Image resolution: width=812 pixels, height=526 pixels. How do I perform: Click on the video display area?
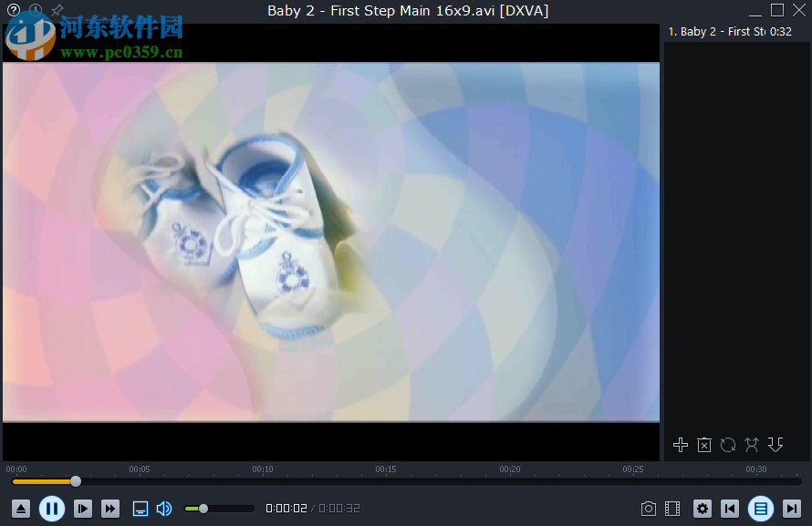point(331,242)
